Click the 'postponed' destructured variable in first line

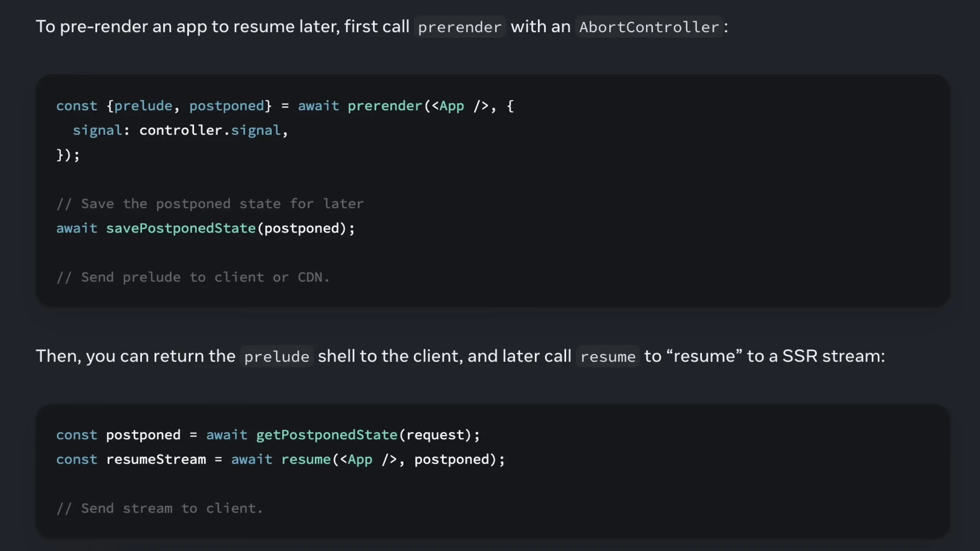pos(227,106)
